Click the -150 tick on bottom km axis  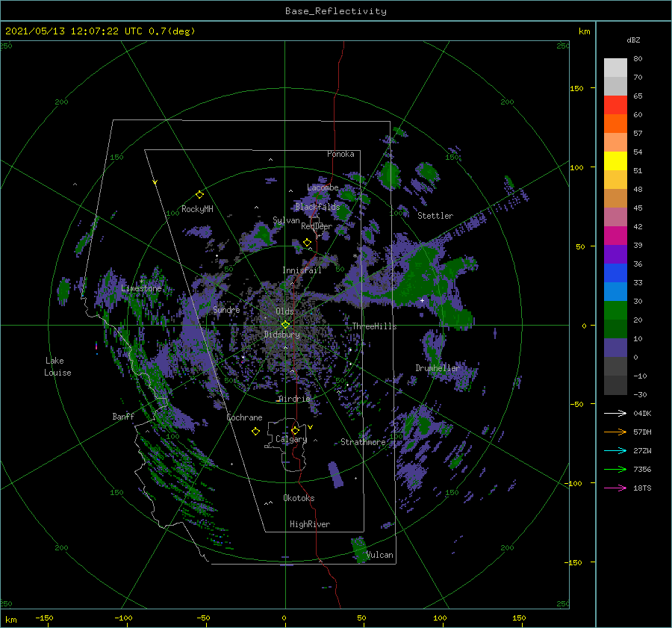[44, 618]
